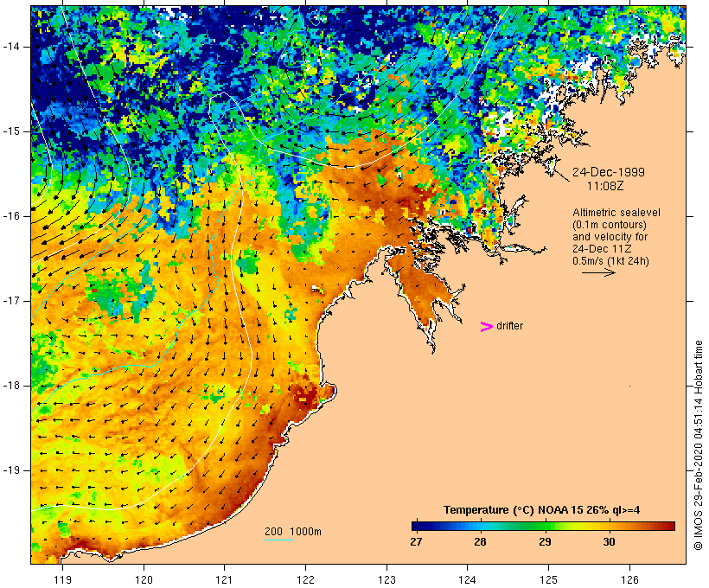Viewport: 709px width, 588px height.
Task: Click the longitude axis label '125'
Action: tap(548, 579)
